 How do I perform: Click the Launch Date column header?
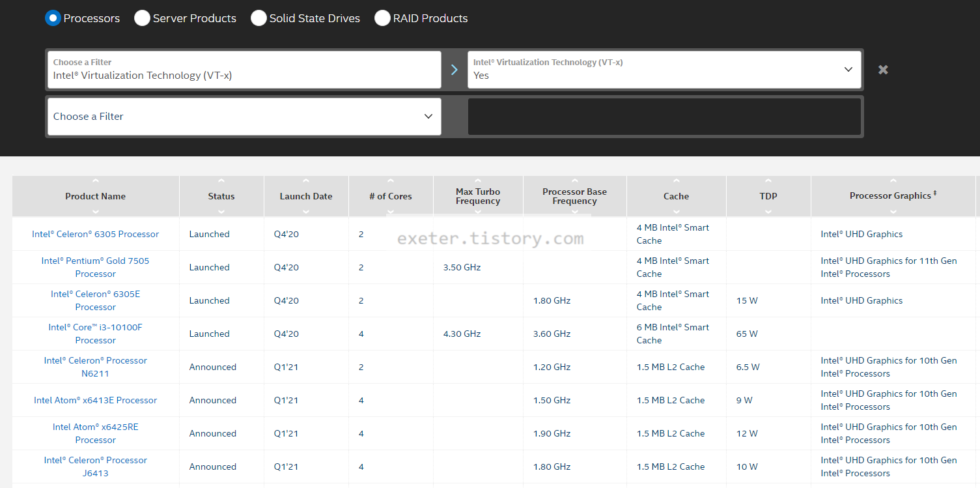point(306,196)
